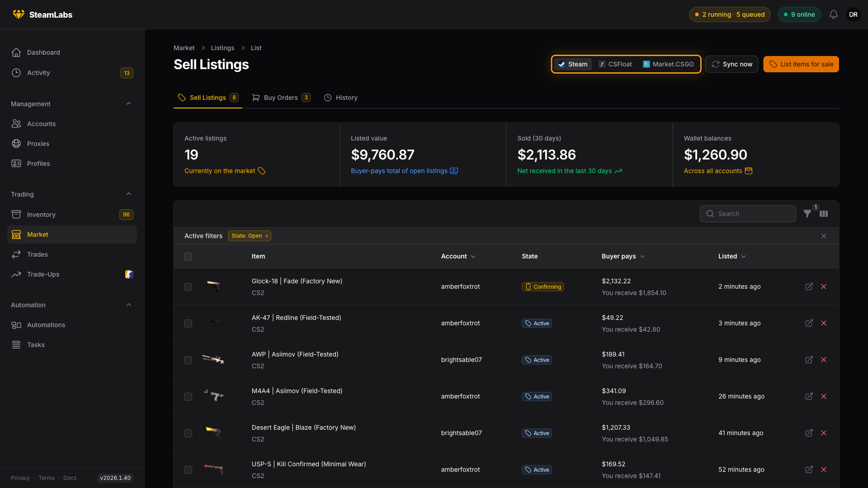Open the Sell Listings tab
The width and height of the screenshot is (868, 488).
(208, 98)
